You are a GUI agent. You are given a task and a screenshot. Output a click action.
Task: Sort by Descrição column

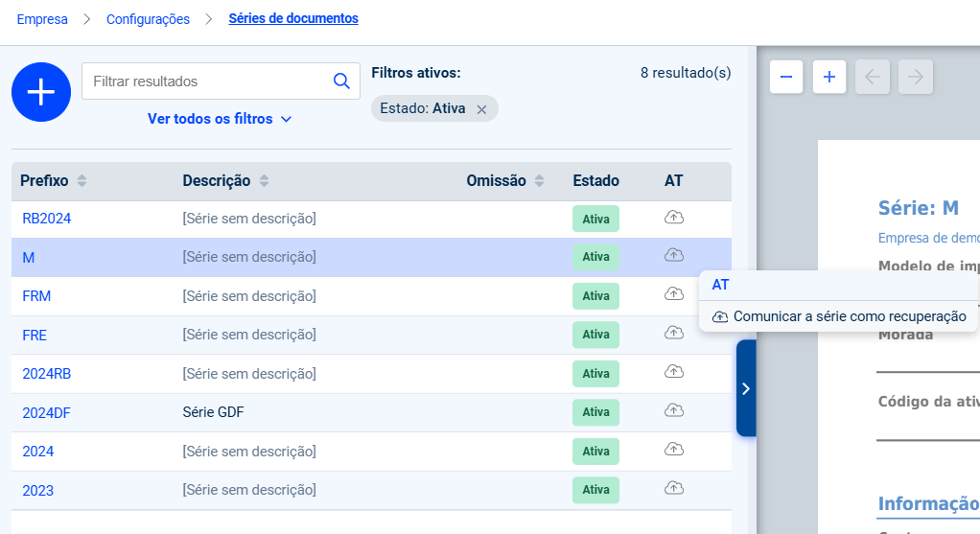tap(265, 181)
